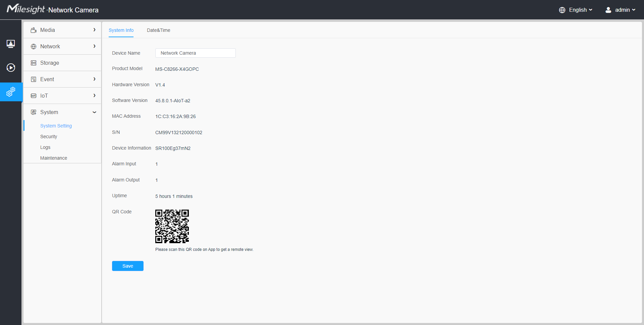This screenshot has width=644, height=325.
Task: Click the MAC Address label
Action: click(126, 116)
